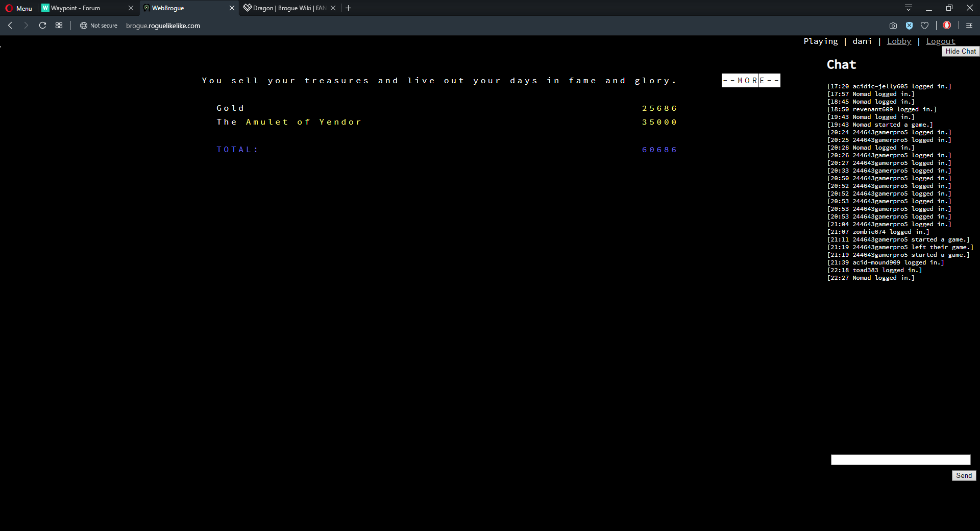
Task: Expand the tab list dropdown in title bar
Action: (x=909, y=8)
